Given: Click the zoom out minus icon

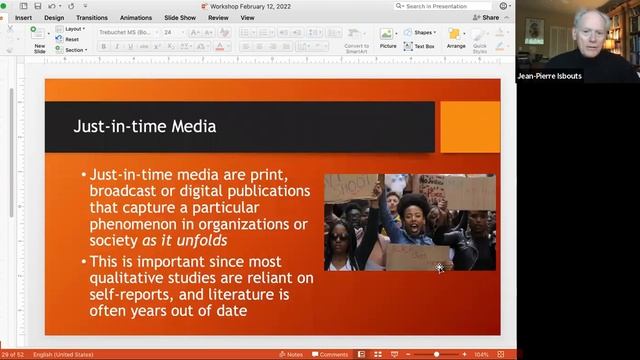Looking at the screenshot, I should [408, 354].
